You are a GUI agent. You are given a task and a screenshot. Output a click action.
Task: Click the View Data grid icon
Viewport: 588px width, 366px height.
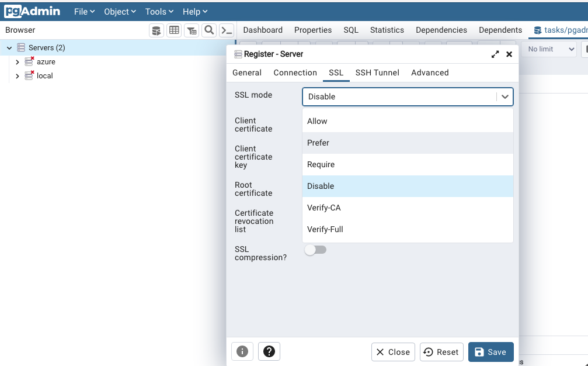tap(174, 30)
